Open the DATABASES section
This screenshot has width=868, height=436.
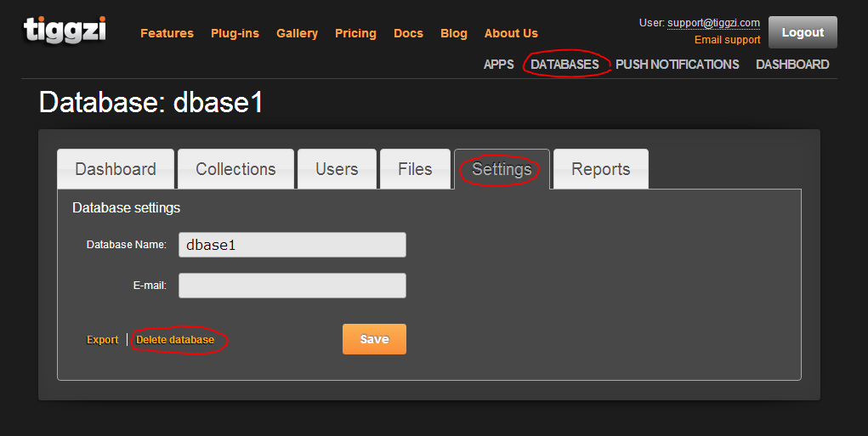[x=564, y=65]
